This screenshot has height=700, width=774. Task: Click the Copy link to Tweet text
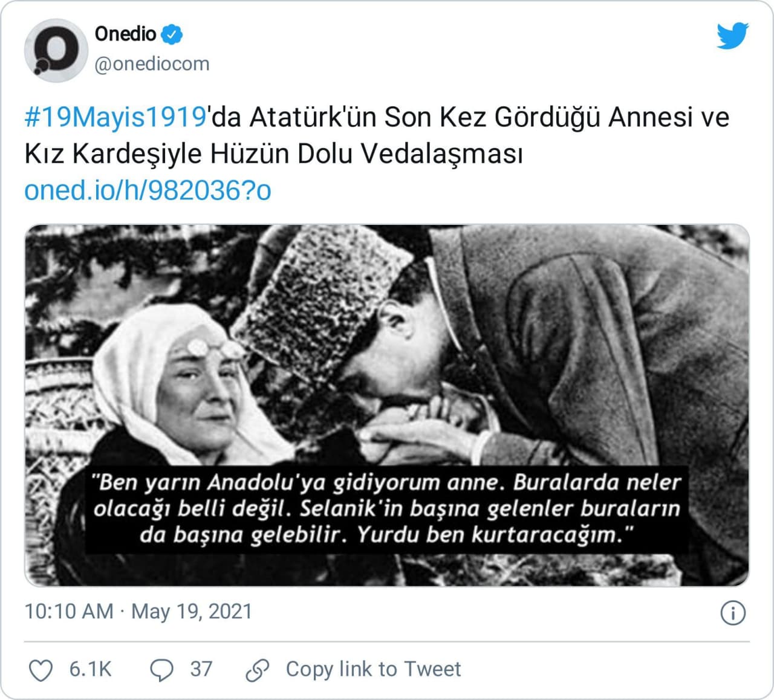[x=373, y=669]
